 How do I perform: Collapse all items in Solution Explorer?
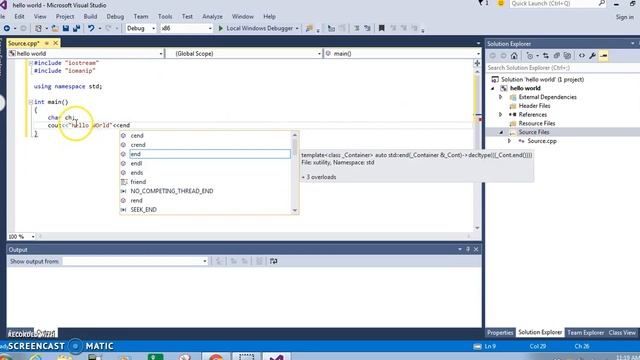click(x=557, y=56)
